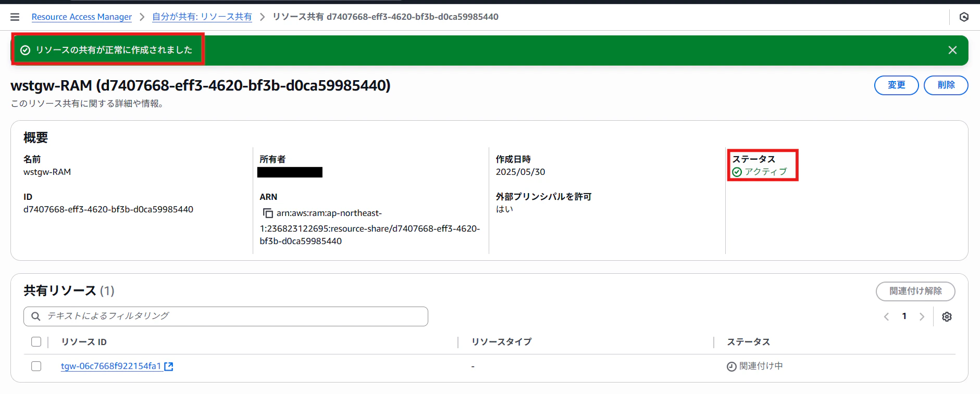Copy the ARN with the copy icon
The width and height of the screenshot is (980, 394).
[x=268, y=213]
